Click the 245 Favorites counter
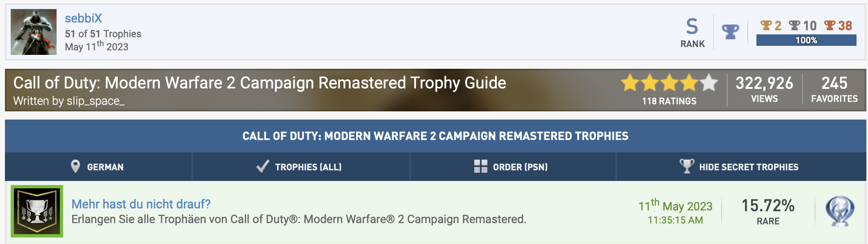The width and height of the screenshot is (868, 244). (x=834, y=89)
